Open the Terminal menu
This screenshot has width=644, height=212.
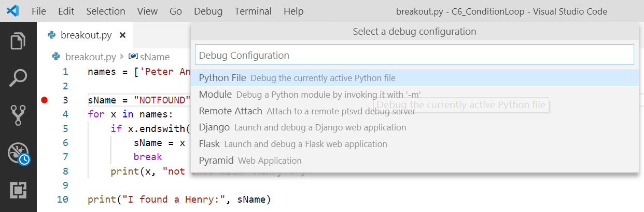pyautogui.click(x=253, y=11)
